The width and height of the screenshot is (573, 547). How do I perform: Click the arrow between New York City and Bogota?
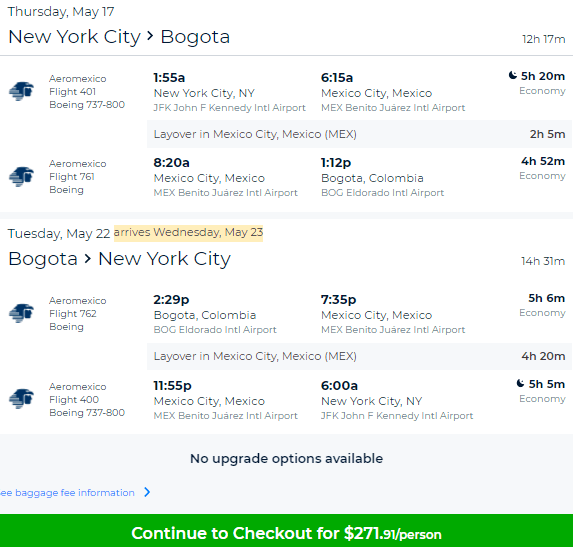point(150,36)
